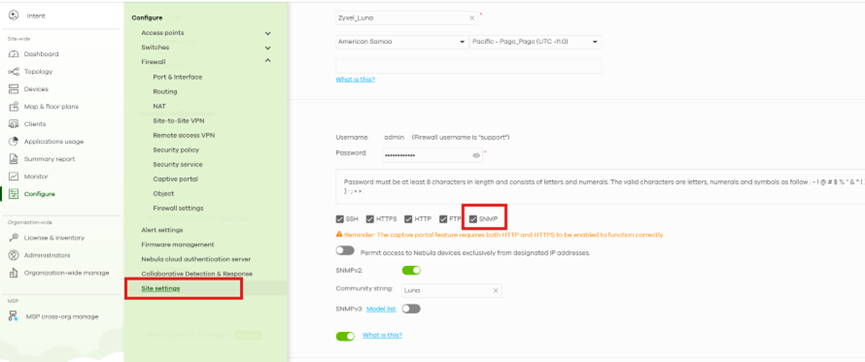Viewport: 865px width, 362px height.
Task: Open the Routing menu item
Action: pos(165,92)
